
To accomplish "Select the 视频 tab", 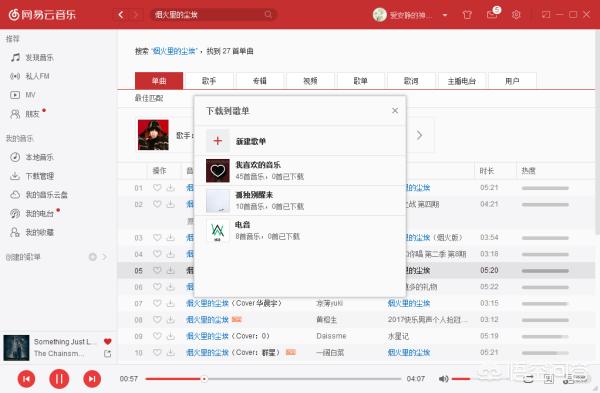I will pos(310,81).
